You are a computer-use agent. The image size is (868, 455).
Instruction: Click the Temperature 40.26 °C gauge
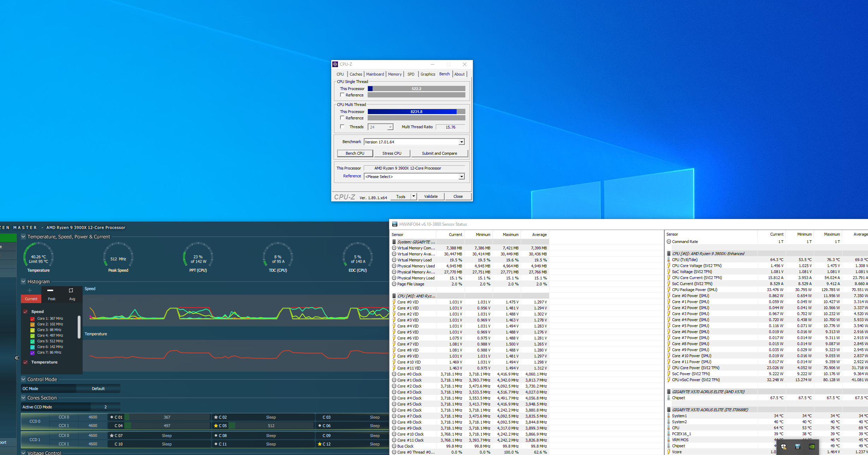pos(38,257)
